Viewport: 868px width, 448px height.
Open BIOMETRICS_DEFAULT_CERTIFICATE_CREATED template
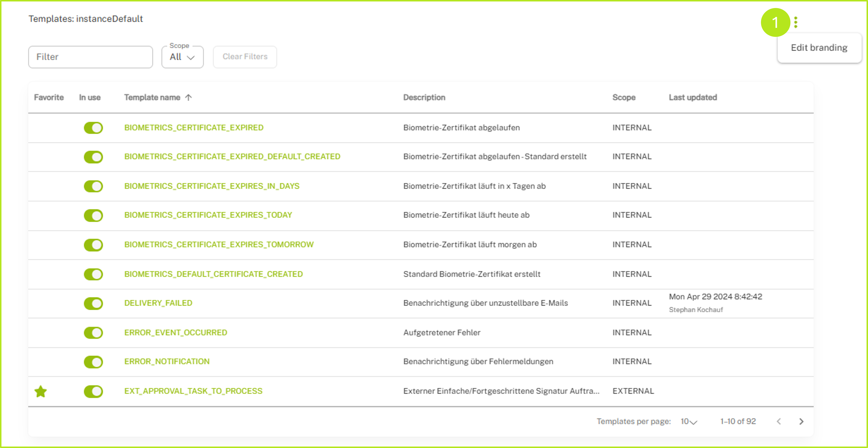point(213,274)
